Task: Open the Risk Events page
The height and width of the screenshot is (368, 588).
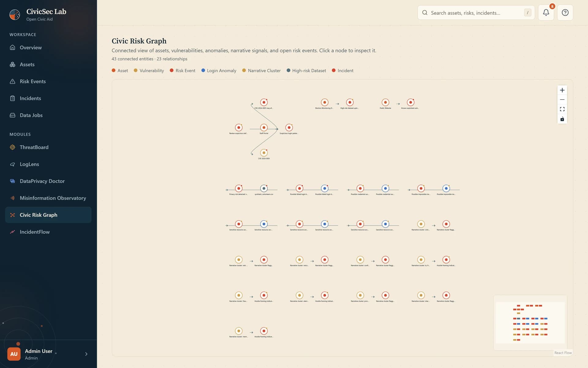Action: tap(48, 81)
